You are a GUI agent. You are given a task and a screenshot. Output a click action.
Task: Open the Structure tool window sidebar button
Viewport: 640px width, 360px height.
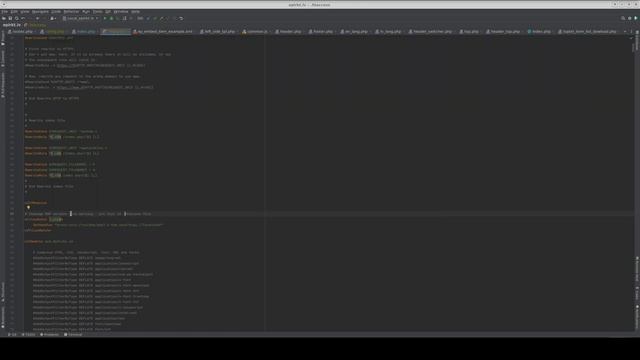click(x=3, y=291)
